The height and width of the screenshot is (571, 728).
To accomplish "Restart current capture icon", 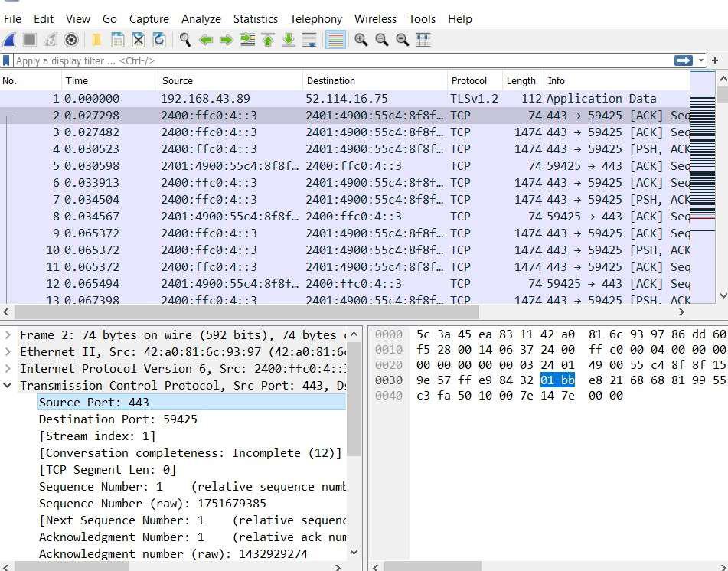I will [51, 41].
